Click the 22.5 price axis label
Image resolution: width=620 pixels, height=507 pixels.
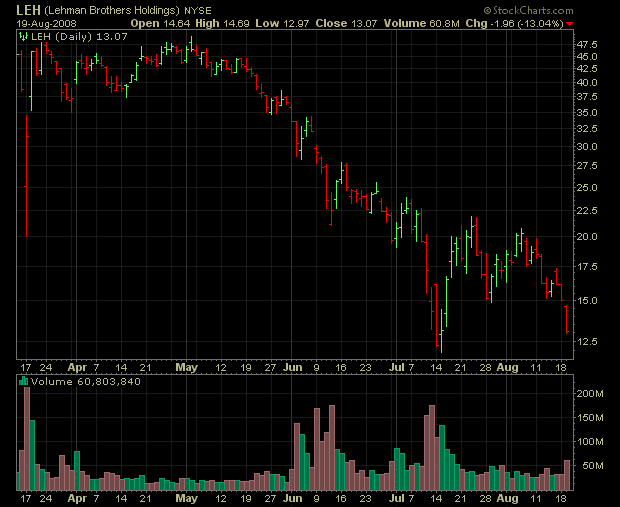point(587,211)
